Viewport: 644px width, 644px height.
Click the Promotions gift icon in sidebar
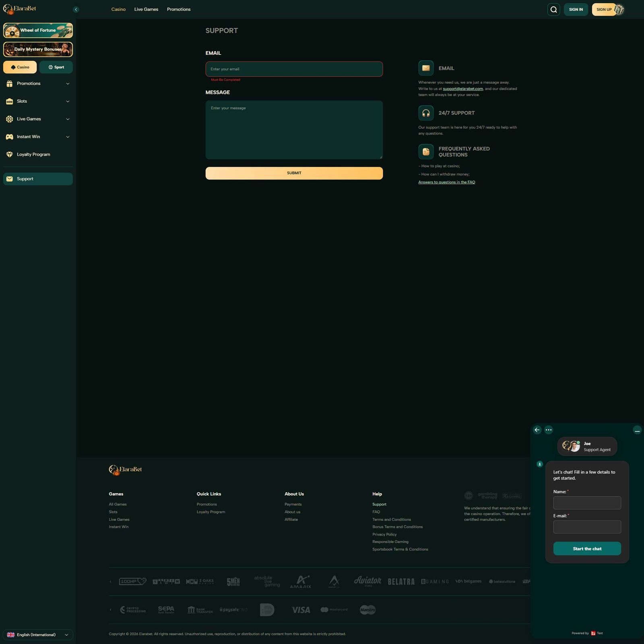[x=10, y=84]
